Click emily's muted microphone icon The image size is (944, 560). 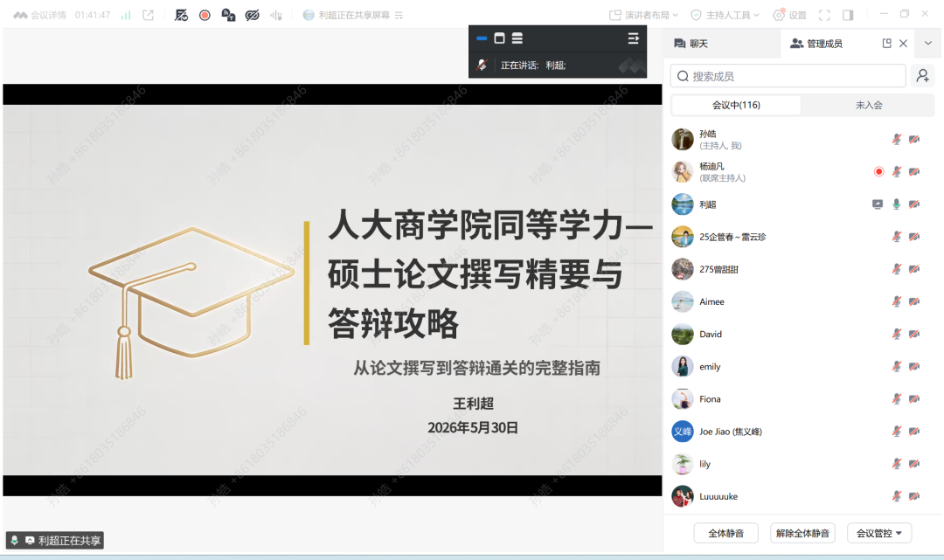[897, 366]
